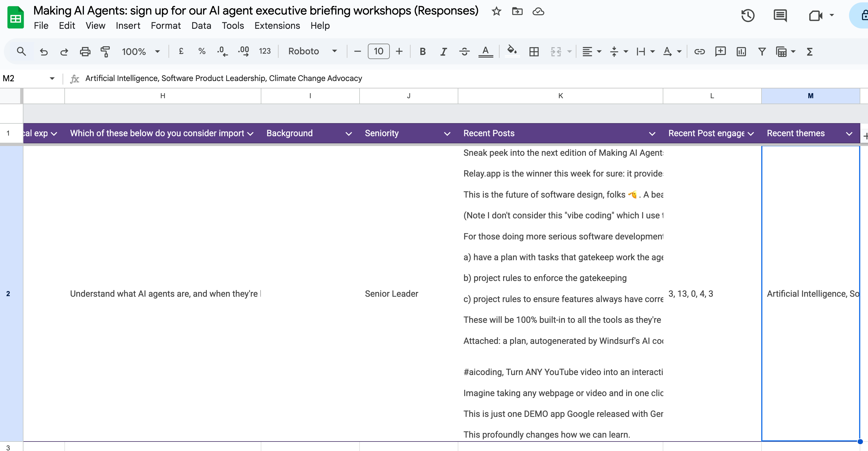Increase font size with plus button

coord(399,51)
